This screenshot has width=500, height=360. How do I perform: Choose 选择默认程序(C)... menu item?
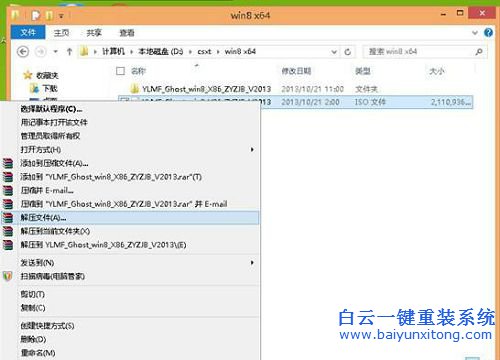coord(130,109)
